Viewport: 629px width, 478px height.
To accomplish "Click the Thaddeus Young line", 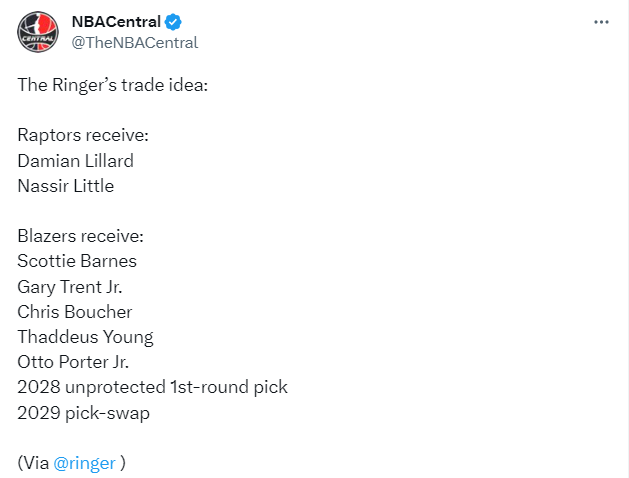I will point(85,337).
